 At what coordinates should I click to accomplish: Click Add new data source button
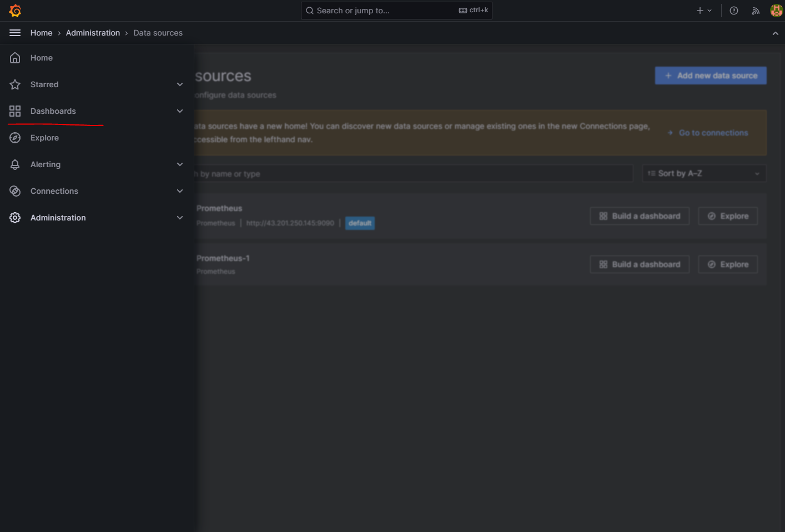point(711,76)
